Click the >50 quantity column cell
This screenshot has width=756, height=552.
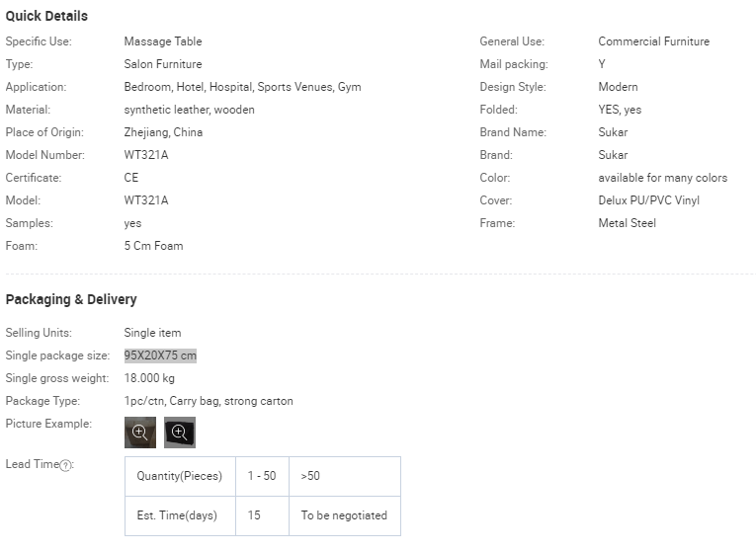345,476
